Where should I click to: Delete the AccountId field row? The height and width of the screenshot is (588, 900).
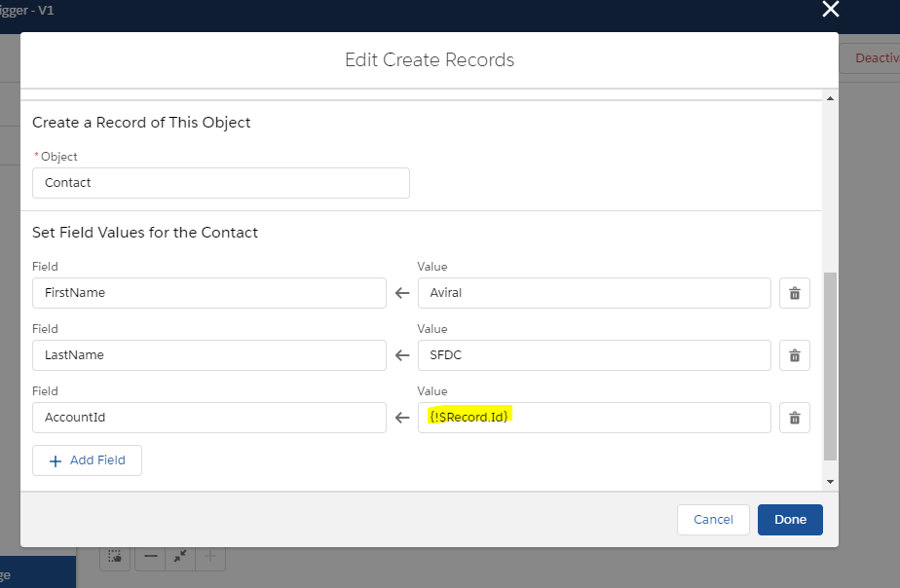click(795, 418)
